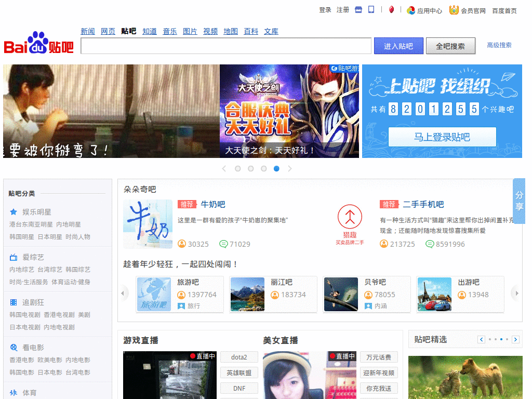Switch to 视频 search tab
Screen dimensions: 532x399
pos(210,32)
